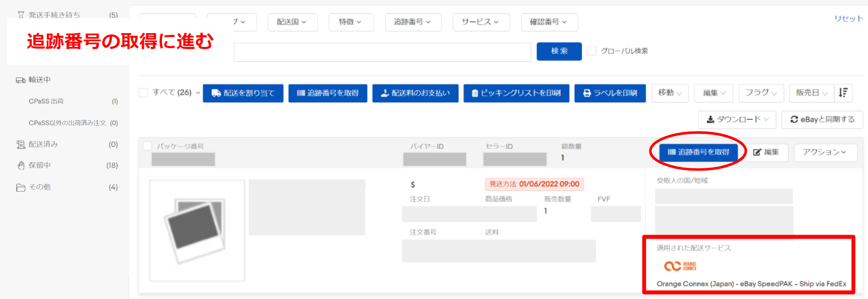Screen dimensions: 868x299
Task: Select CPaSS 出荷 in the sidebar
Action: tap(46, 102)
